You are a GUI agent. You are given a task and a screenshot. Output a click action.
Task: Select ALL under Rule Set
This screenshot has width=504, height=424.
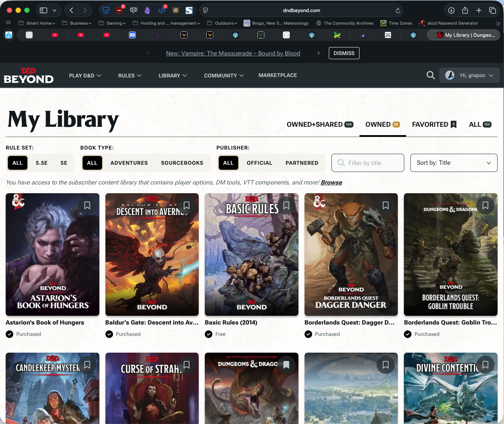(x=17, y=163)
